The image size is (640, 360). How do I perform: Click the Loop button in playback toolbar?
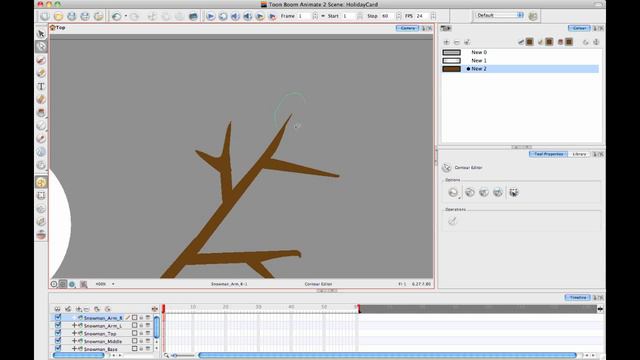click(223, 16)
